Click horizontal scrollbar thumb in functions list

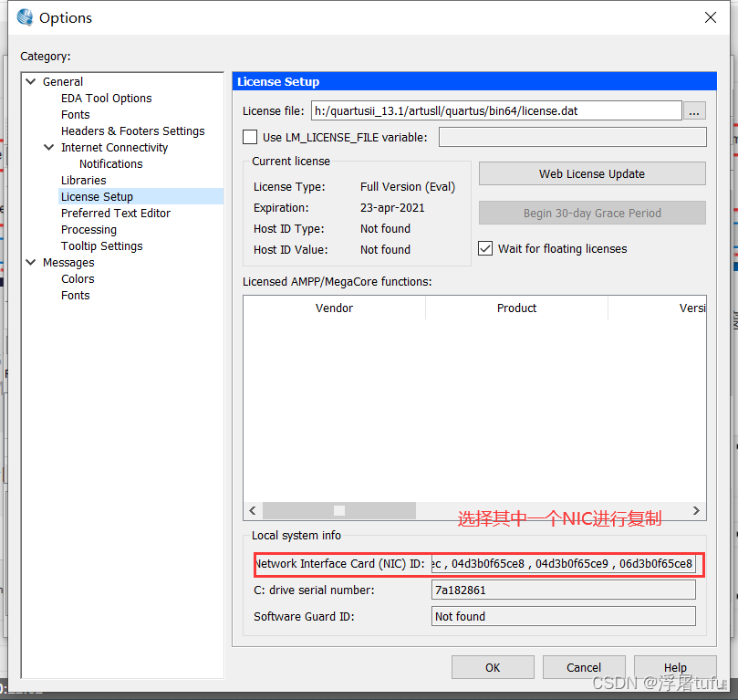(x=339, y=511)
